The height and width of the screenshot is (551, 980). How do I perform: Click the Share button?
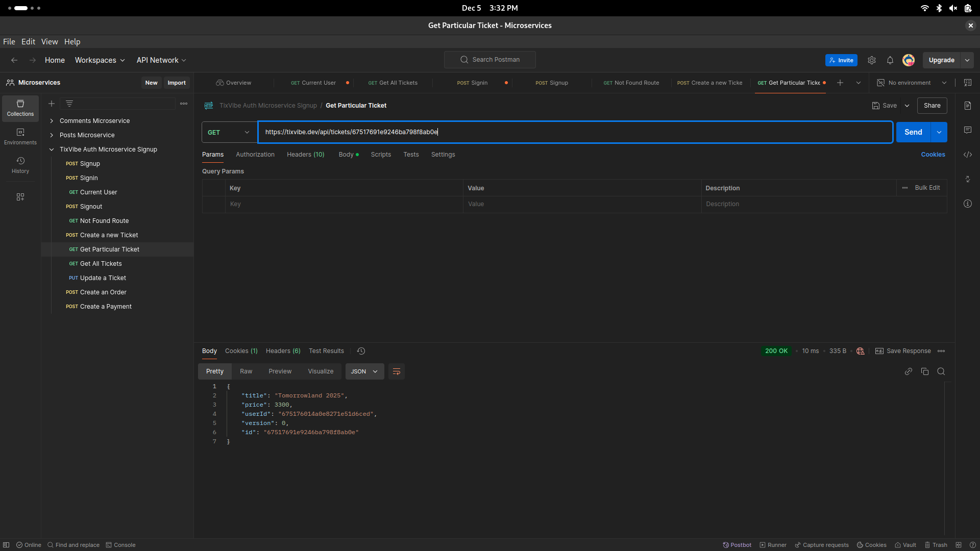click(x=932, y=106)
